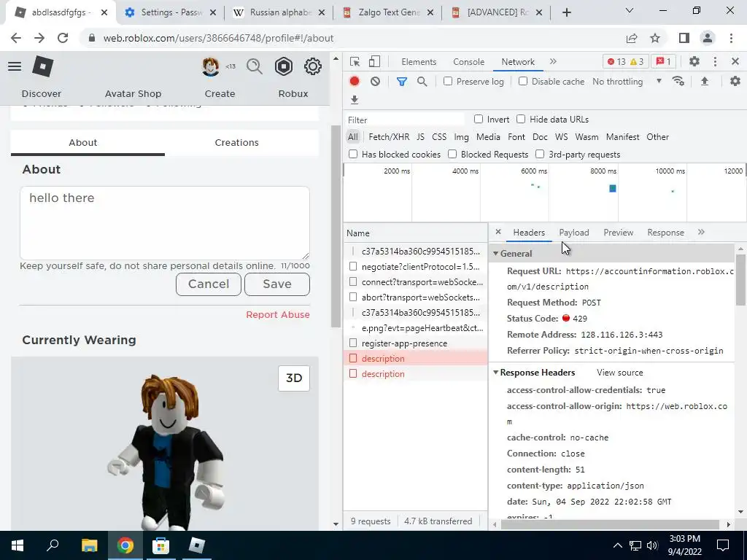
Task: Activate DevTools inspect element picker
Action: tap(355, 61)
